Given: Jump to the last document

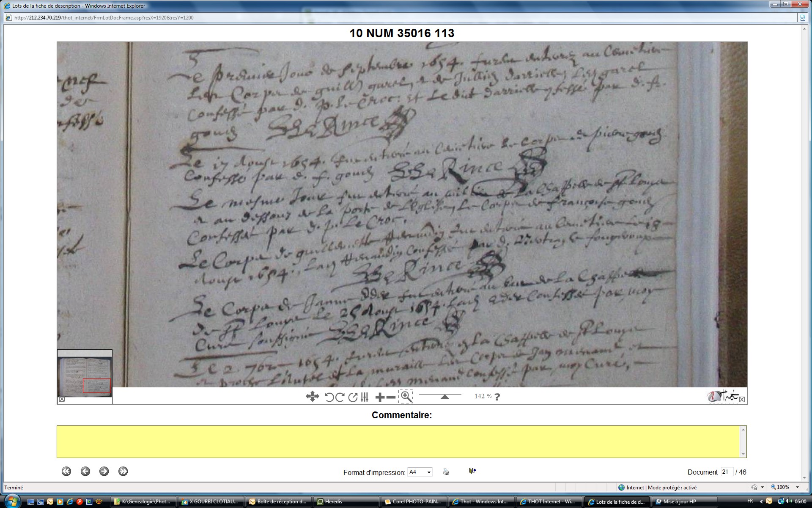Looking at the screenshot, I should click(123, 472).
